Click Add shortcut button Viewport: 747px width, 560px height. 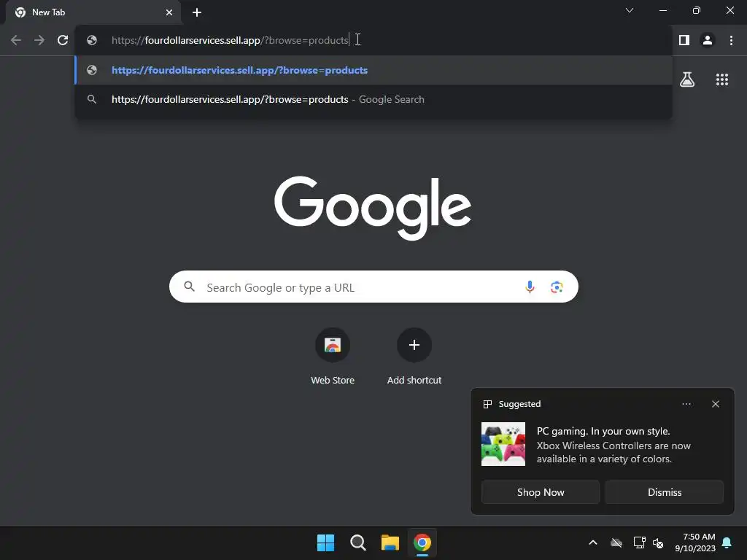pyautogui.click(x=414, y=356)
